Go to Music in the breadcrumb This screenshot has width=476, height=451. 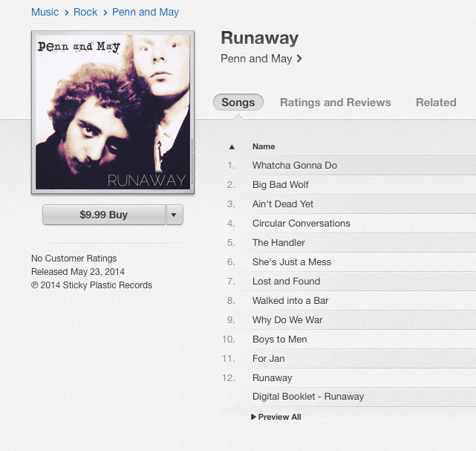tap(45, 12)
